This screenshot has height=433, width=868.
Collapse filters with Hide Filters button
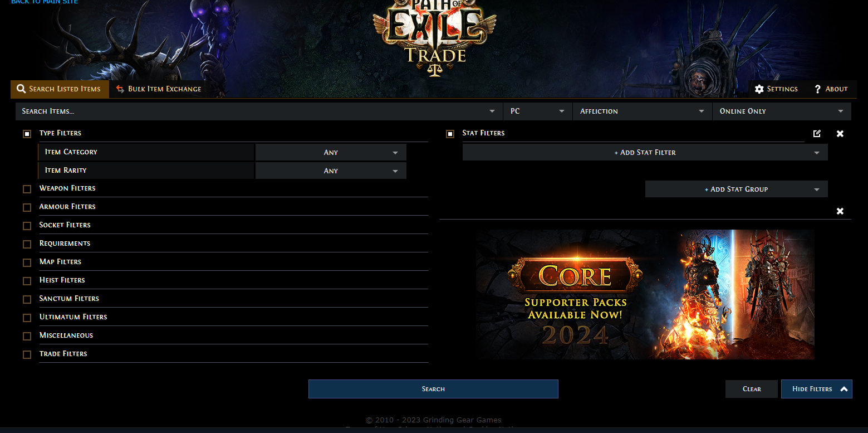817,389
